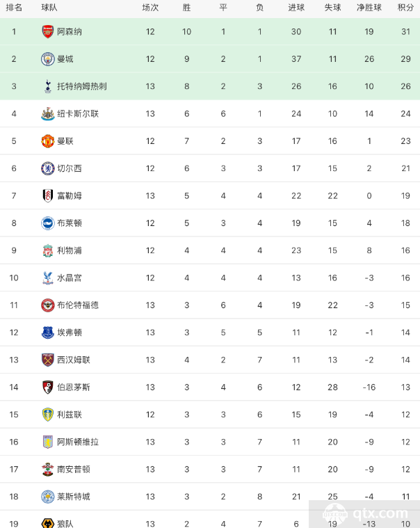Click the Manchester City crest icon
Screen dimensions: 420x528
pyautogui.click(x=48, y=59)
